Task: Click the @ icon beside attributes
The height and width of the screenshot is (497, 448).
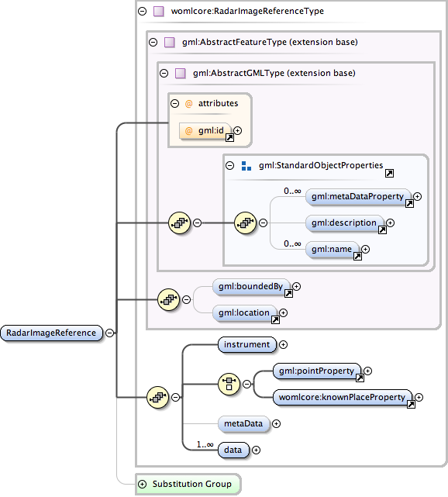Action: (188, 104)
